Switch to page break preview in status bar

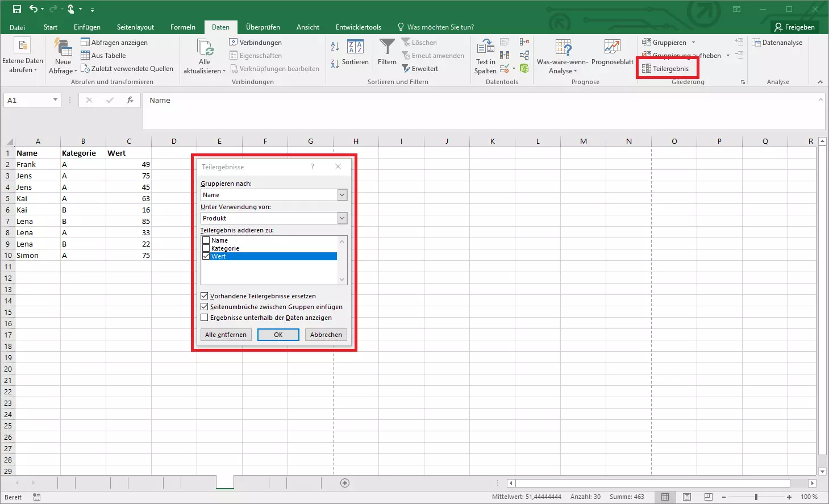tap(708, 497)
